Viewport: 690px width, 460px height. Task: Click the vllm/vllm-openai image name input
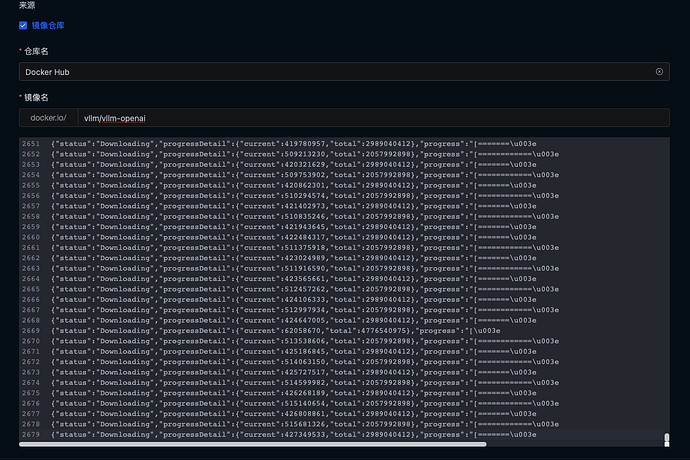(374, 118)
